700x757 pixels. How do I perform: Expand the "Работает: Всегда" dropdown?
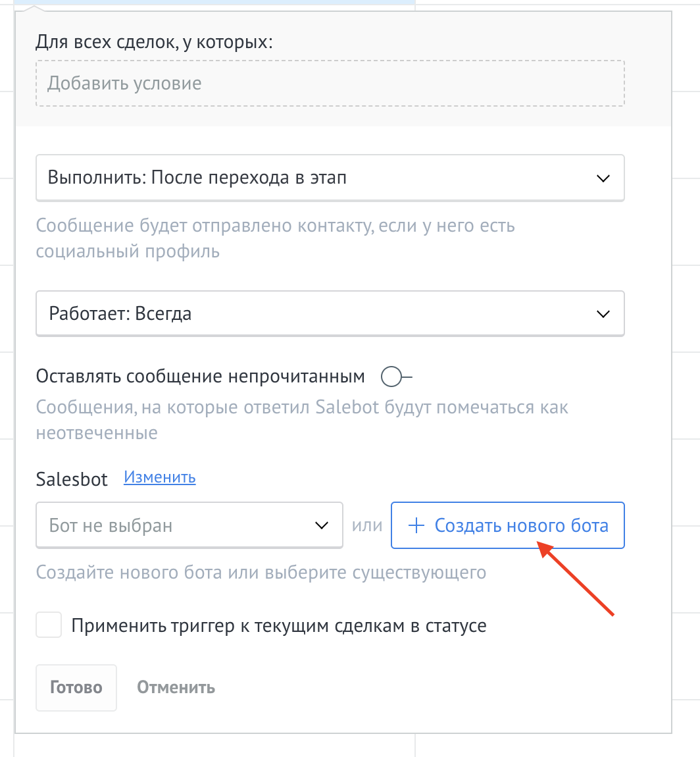tap(316, 314)
